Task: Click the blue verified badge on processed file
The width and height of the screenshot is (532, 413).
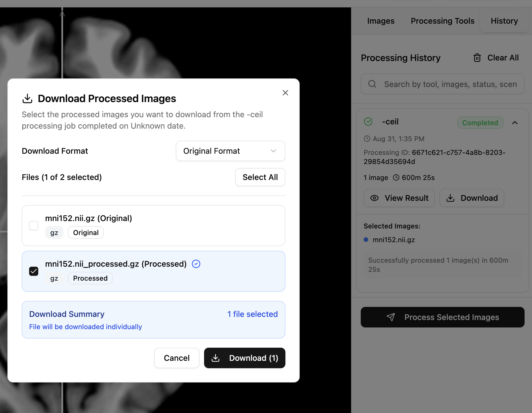Action: point(196,264)
